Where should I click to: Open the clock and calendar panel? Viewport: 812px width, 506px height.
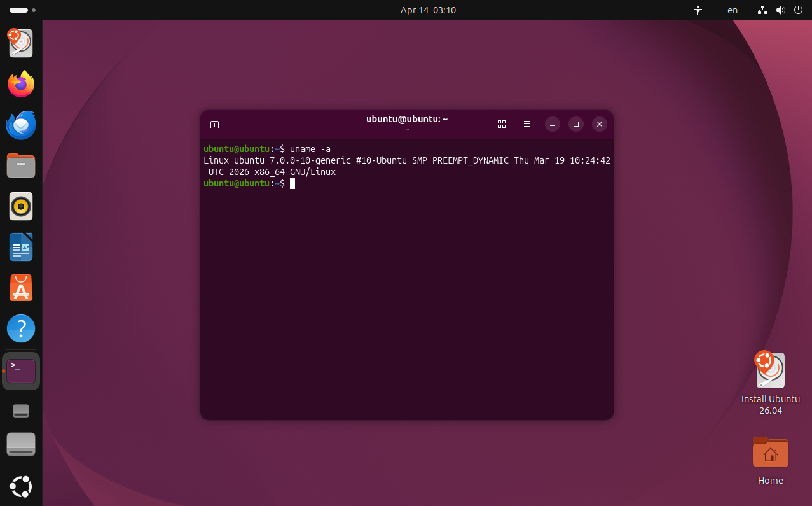[x=428, y=10]
